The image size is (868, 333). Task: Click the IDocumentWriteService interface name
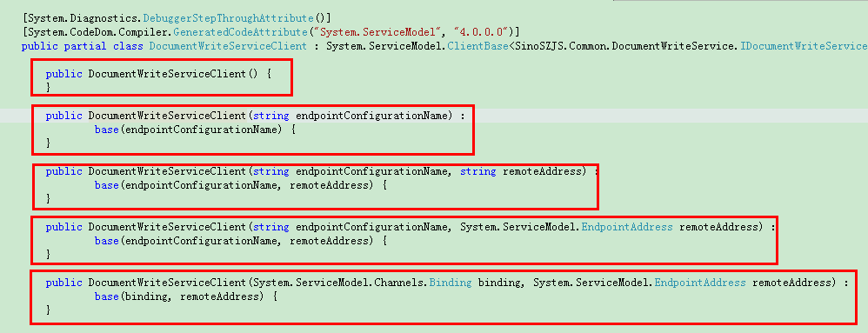(x=804, y=45)
